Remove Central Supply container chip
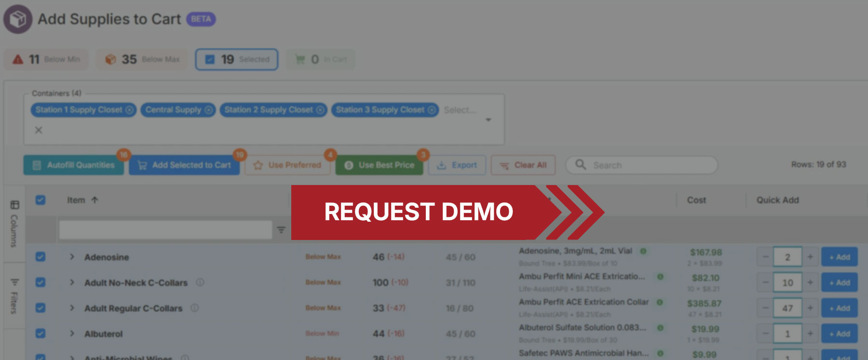Image resolution: width=868 pixels, height=360 pixels. coord(208,110)
